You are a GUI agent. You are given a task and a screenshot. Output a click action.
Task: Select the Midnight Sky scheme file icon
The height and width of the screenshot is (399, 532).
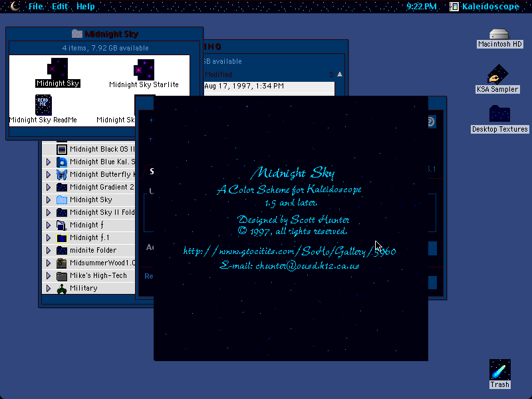pos(57,68)
